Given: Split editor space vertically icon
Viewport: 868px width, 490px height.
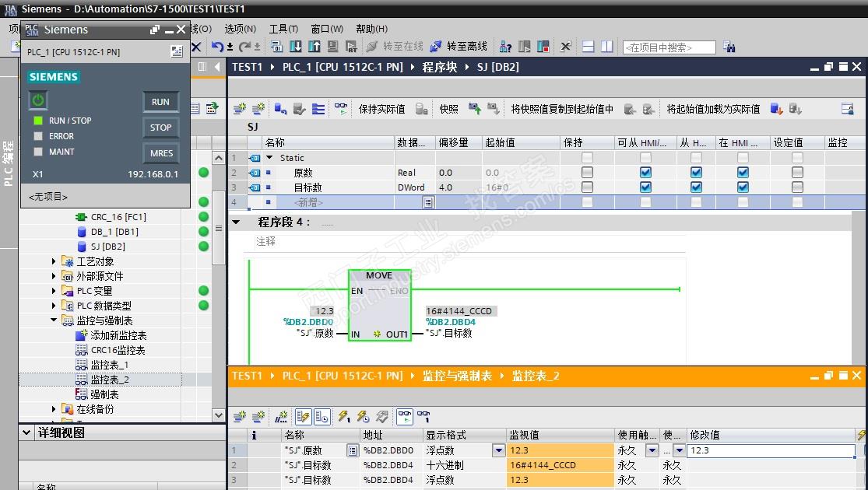Looking at the screenshot, I should (x=607, y=47).
